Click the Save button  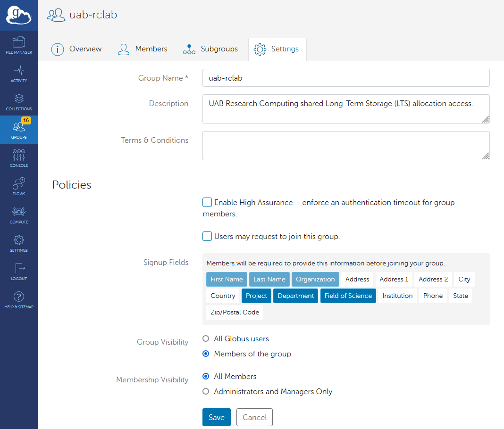[x=217, y=417]
